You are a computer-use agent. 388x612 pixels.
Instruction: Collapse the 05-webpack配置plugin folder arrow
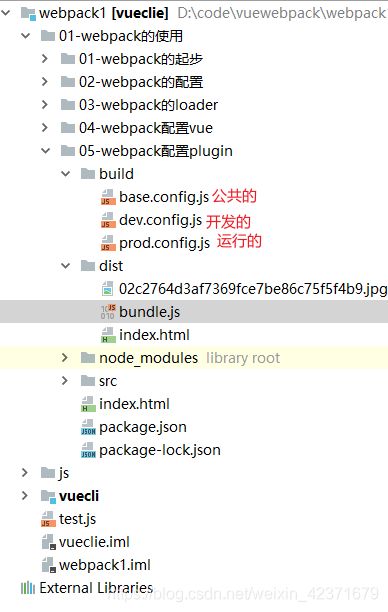46,151
